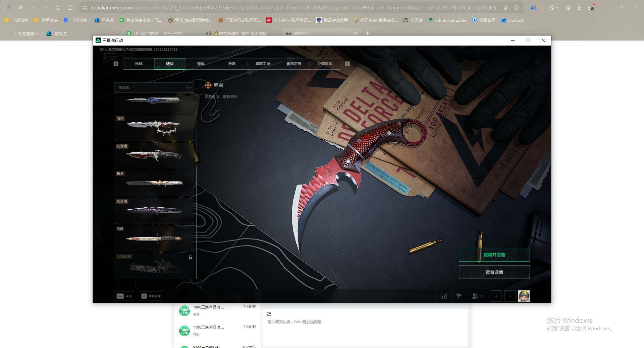This screenshot has width=644, height=348.
Task: Bookmark this page with the star
Action: (517, 7)
